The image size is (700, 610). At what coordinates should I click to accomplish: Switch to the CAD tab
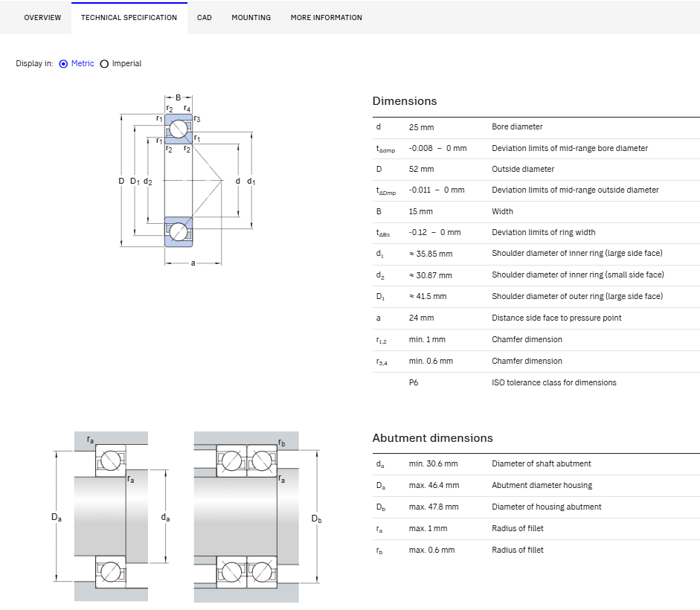pos(205,18)
